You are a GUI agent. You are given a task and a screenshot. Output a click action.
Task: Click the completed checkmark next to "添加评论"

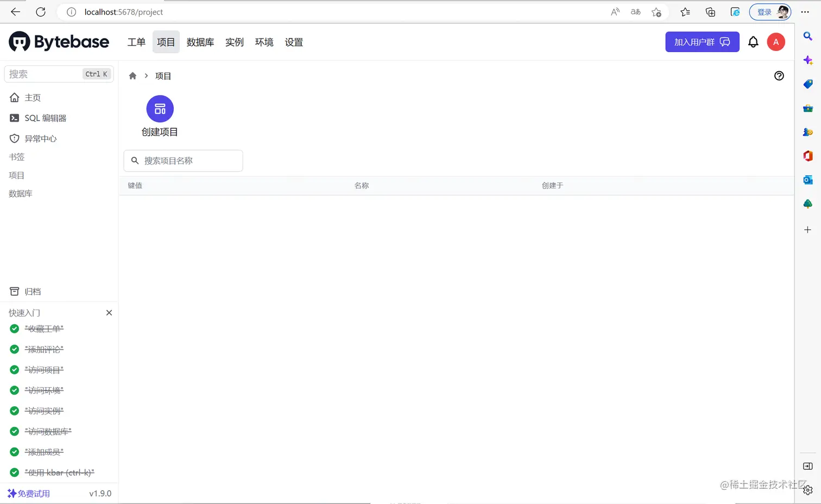point(14,349)
